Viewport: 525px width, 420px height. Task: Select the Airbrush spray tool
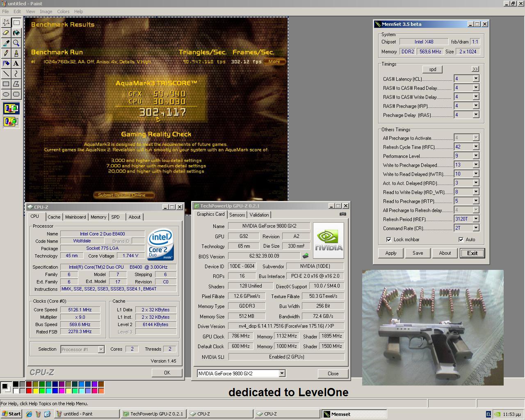point(6,63)
